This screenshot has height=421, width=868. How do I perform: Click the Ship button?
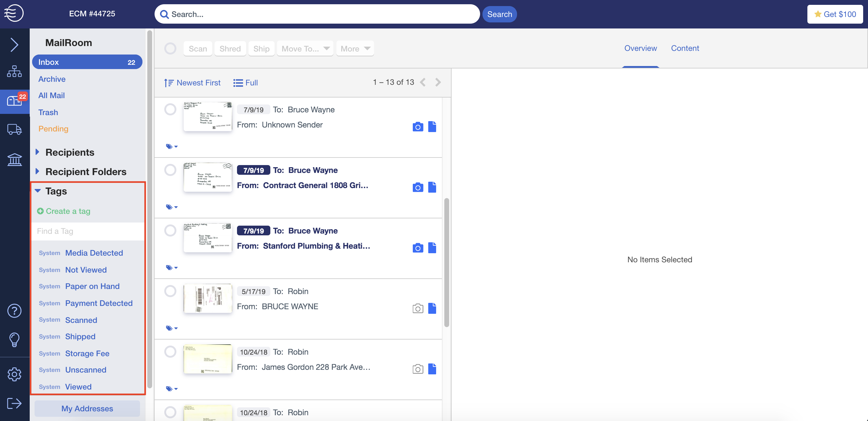click(x=262, y=49)
